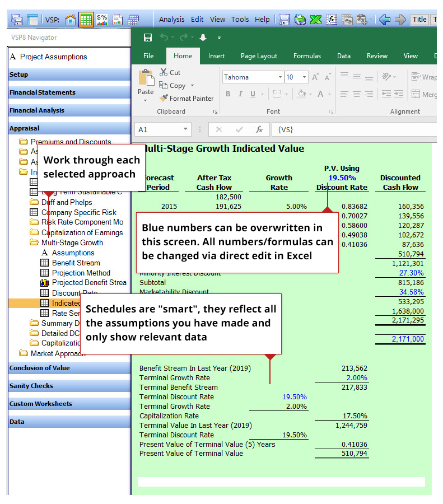This screenshot has width=443, height=504.
Task: Click the VSP print icon
Action: click(300, 20)
